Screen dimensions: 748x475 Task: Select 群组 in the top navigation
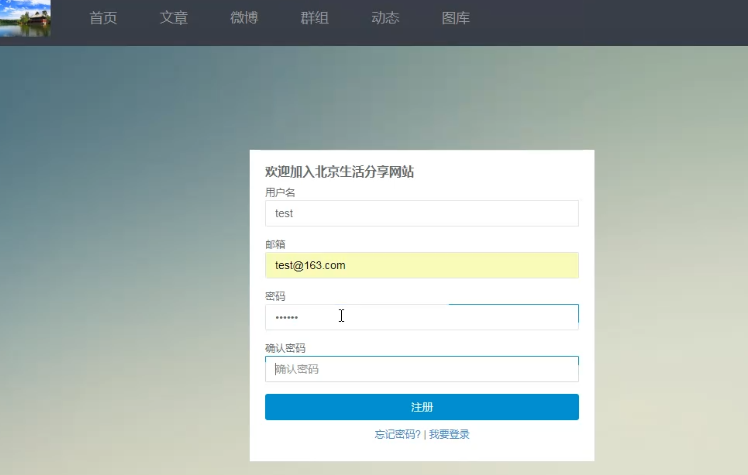coord(315,18)
